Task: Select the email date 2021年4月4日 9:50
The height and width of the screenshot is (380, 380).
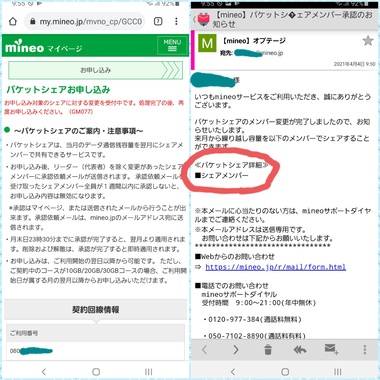Action: pos(354,64)
